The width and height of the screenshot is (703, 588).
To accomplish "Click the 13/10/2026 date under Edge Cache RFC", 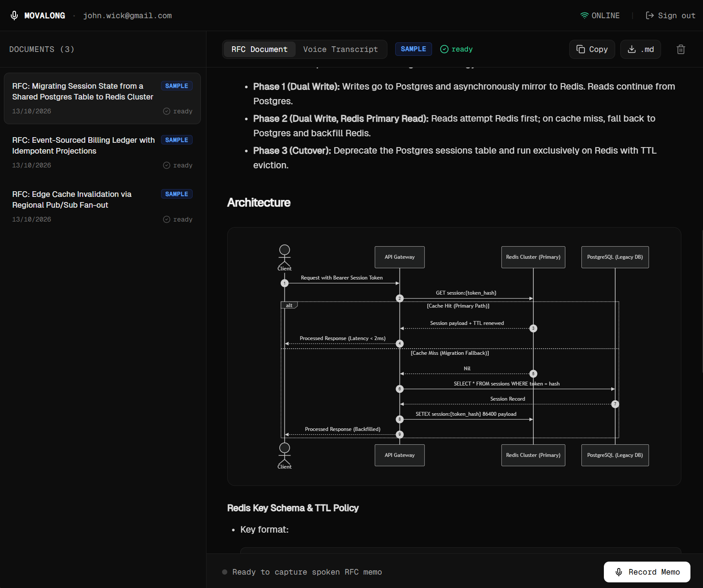I will coord(32,219).
